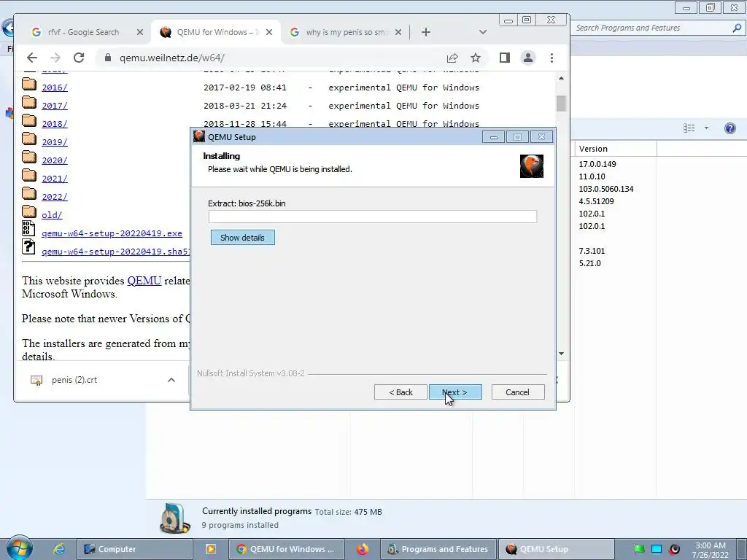Click the network monitor tray icon

coord(657,549)
